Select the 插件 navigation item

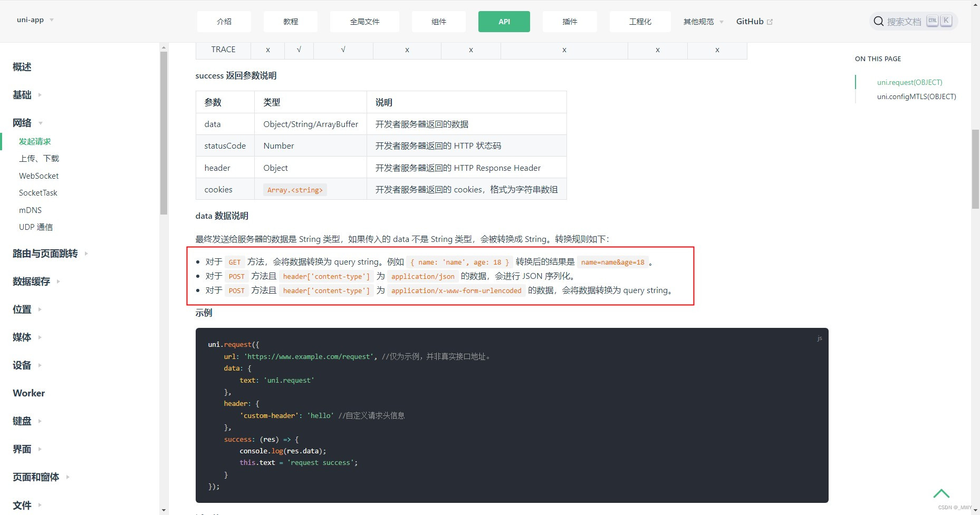click(570, 22)
